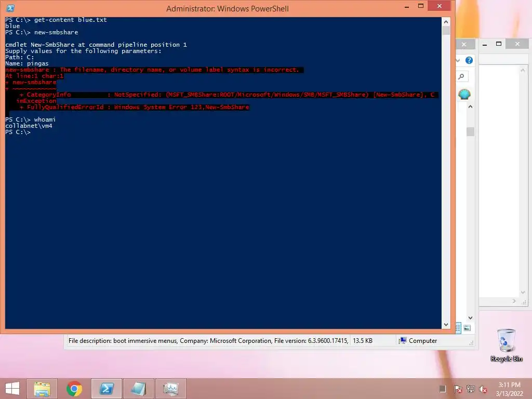Click the muted speaker volume tray icon
Screen dimensions: 532x399
(483, 389)
